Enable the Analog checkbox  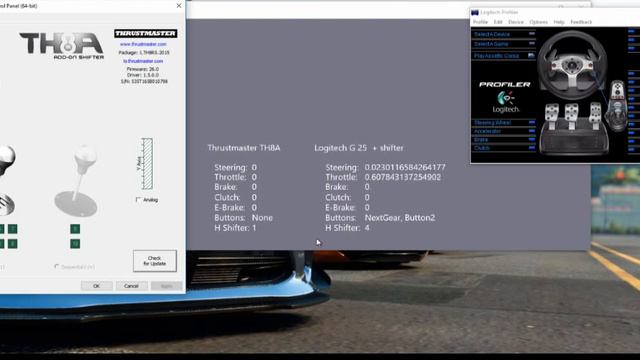139,200
